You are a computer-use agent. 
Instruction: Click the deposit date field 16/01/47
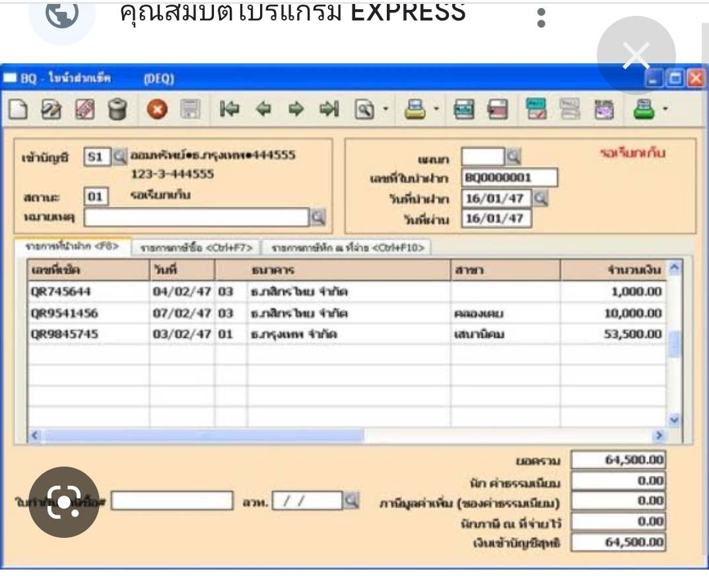pyautogui.click(x=496, y=199)
